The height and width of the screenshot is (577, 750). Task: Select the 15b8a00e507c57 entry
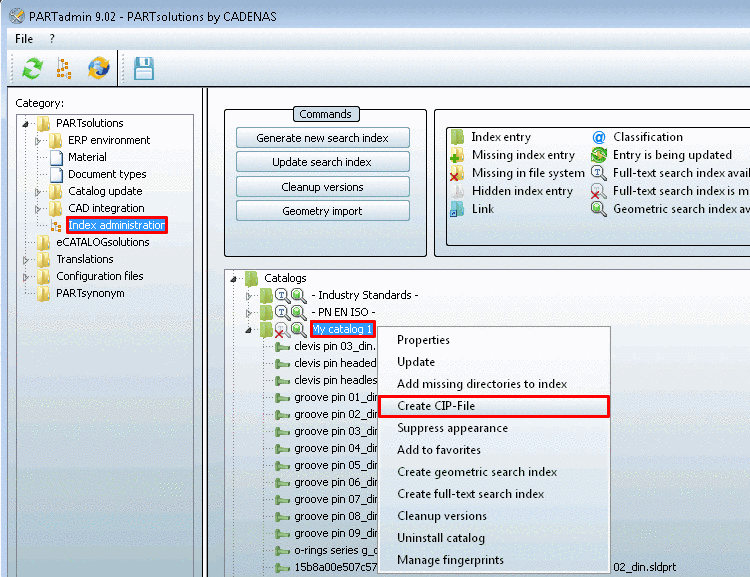coord(336,567)
